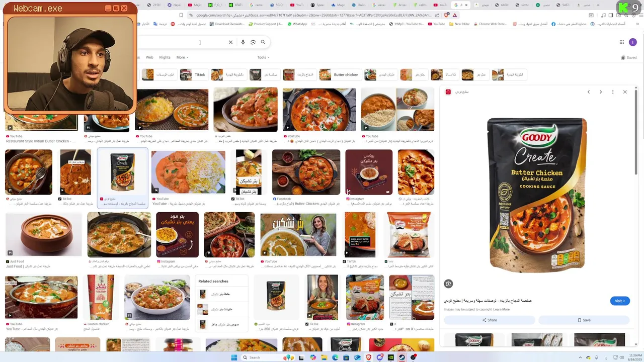The width and height of the screenshot is (644, 362).
Task: Open the Learn More copyright link
Action: coord(501,309)
